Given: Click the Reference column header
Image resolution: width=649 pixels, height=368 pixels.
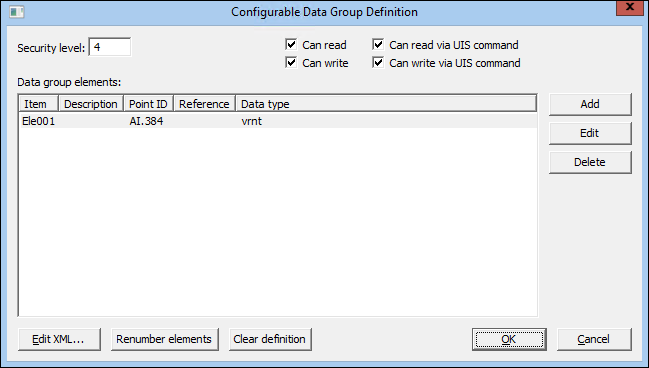Looking at the screenshot, I should click(204, 103).
